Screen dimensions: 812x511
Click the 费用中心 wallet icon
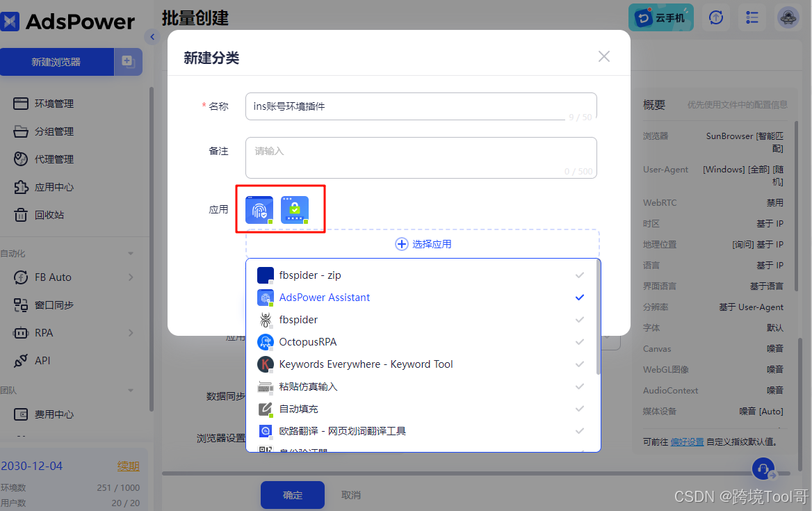(x=21, y=414)
